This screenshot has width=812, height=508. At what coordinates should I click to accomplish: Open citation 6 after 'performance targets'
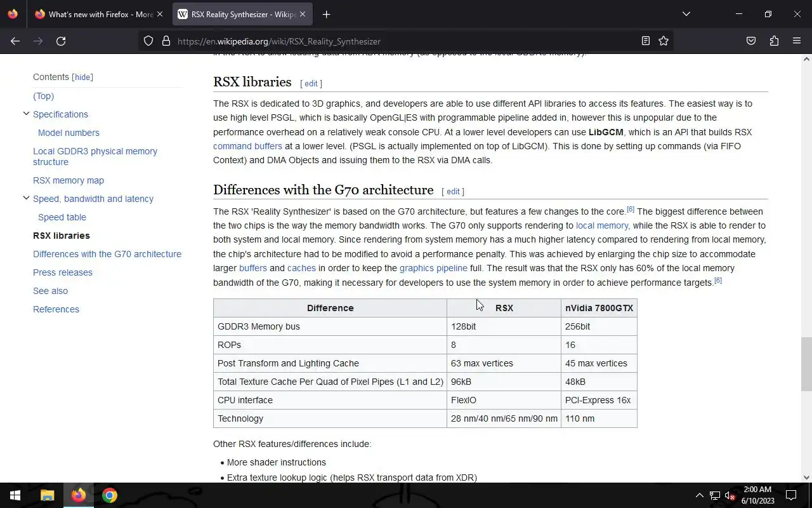point(718,280)
